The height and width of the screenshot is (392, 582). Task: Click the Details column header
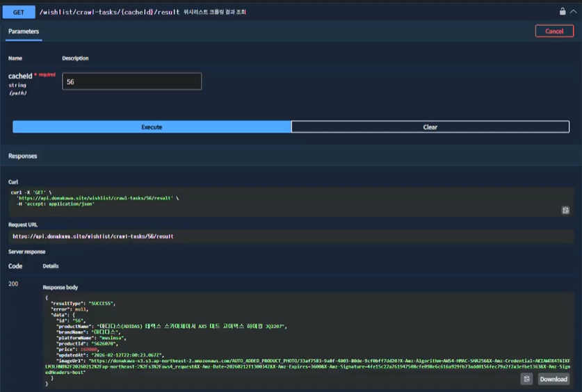[51, 266]
